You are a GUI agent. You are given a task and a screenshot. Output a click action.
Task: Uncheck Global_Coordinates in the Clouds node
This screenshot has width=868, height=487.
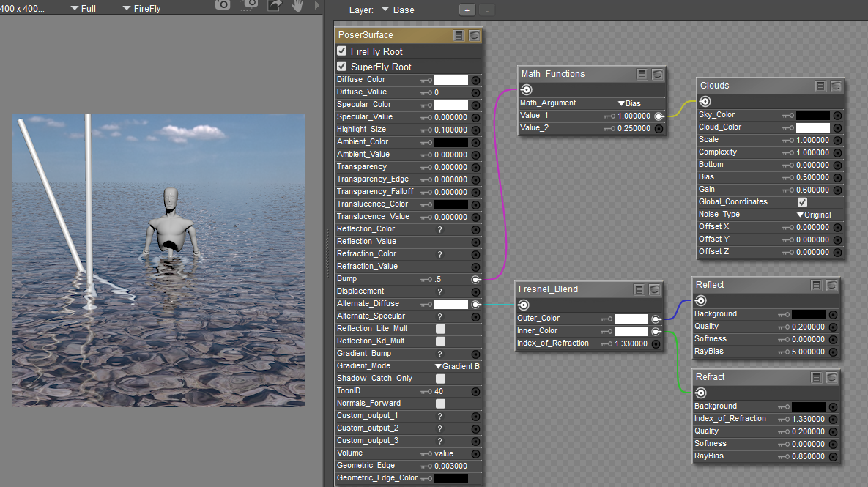click(x=802, y=202)
